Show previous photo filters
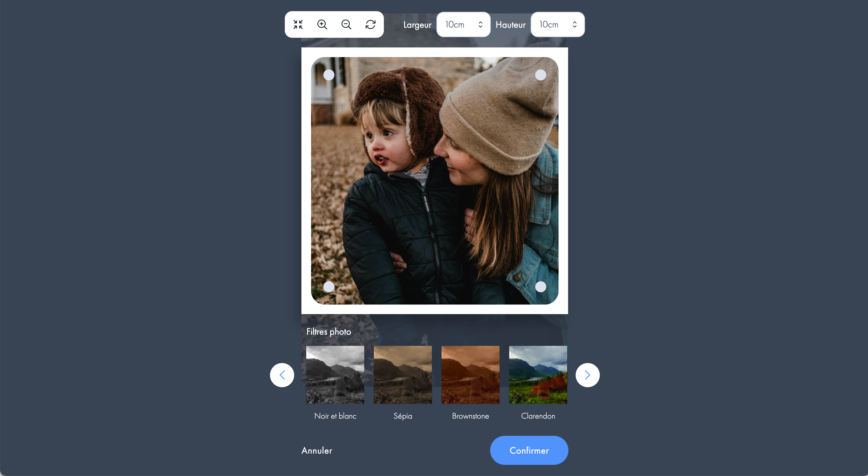The height and width of the screenshot is (476, 868). click(282, 375)
